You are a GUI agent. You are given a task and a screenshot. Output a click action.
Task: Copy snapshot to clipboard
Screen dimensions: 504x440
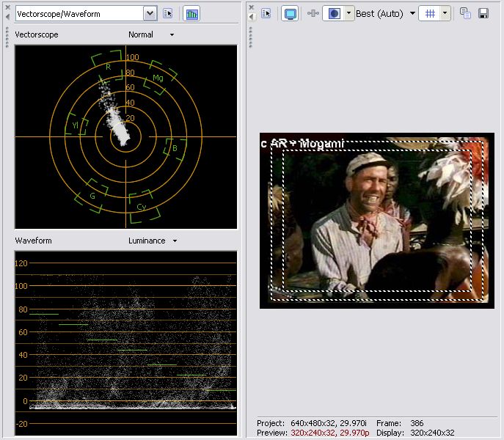465,13
